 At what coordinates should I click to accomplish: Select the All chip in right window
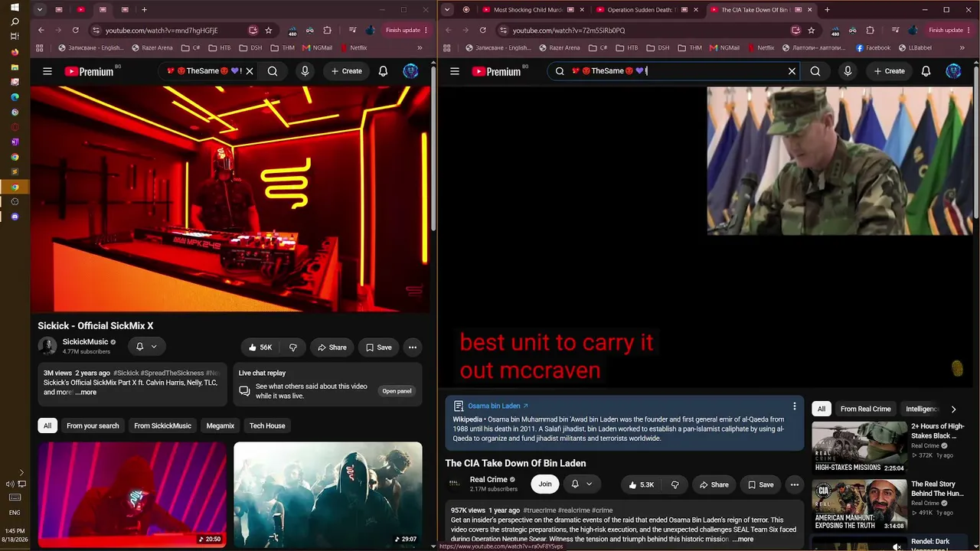point(822,409)
